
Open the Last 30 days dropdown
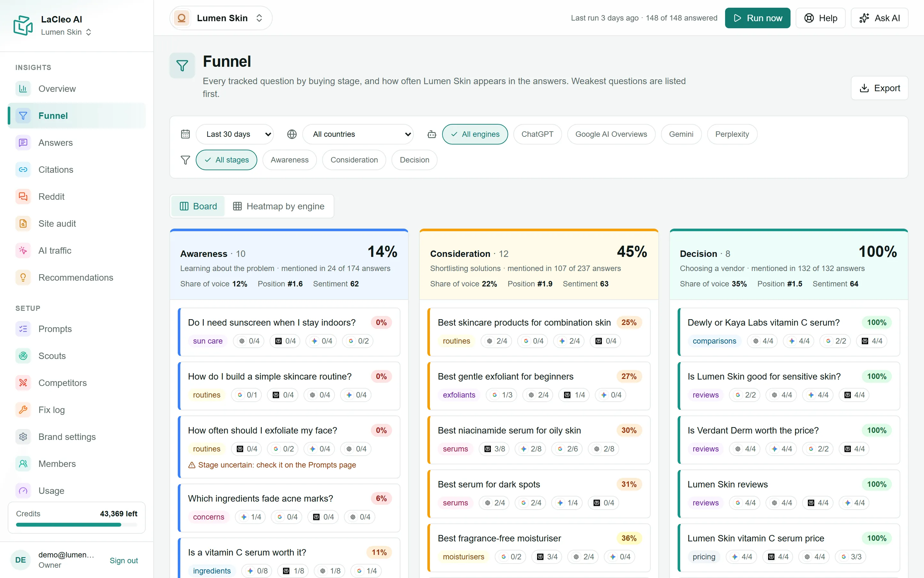[235, 134]
